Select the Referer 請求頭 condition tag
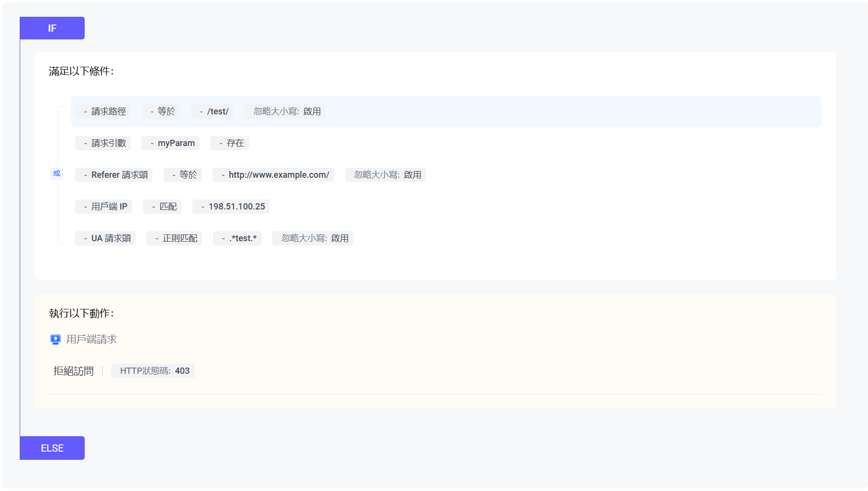 [x=113, y=175]
